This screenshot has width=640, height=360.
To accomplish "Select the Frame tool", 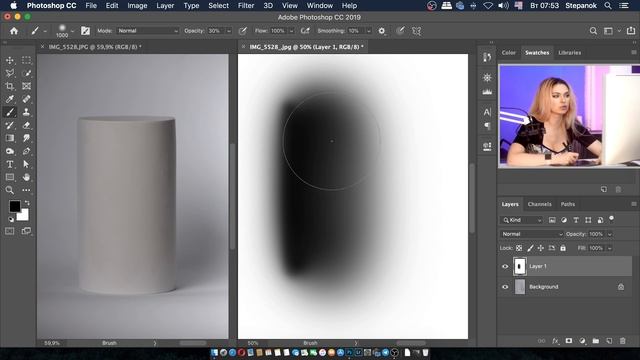I will (26, 86).
